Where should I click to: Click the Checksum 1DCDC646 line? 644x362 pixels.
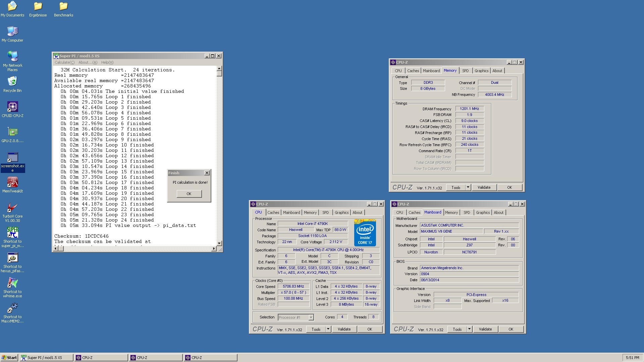[82, 236]
